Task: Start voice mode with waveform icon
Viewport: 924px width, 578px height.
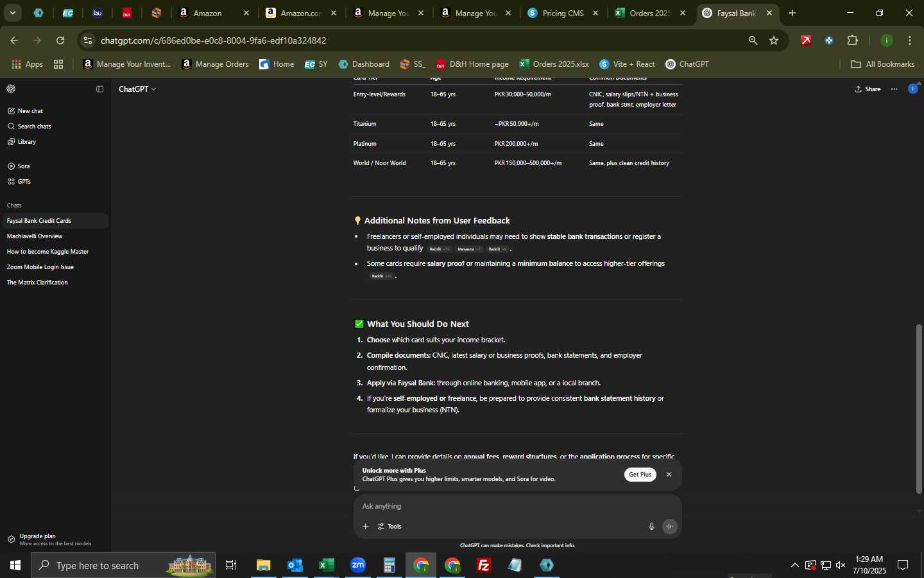Action: click(x=669, y=527)
